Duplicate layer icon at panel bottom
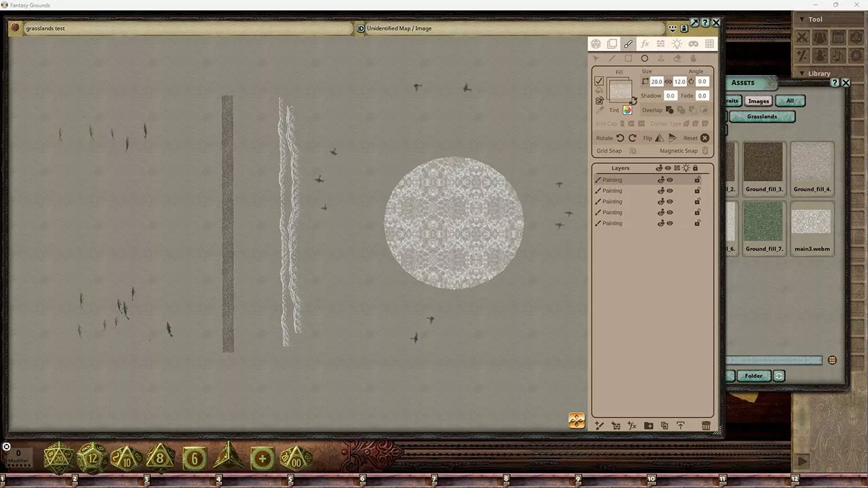Image resolution: width=868 pixels, height=488 pixels. [x=665, y=426]
